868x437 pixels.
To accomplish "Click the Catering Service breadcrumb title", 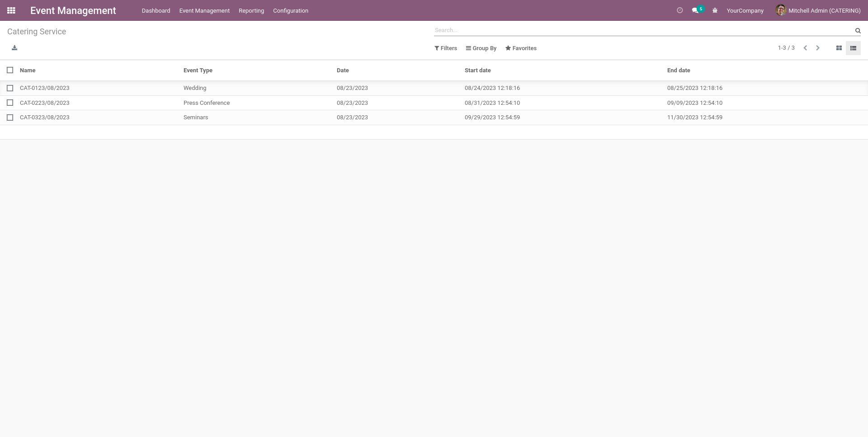I will (x=37, y=32).
